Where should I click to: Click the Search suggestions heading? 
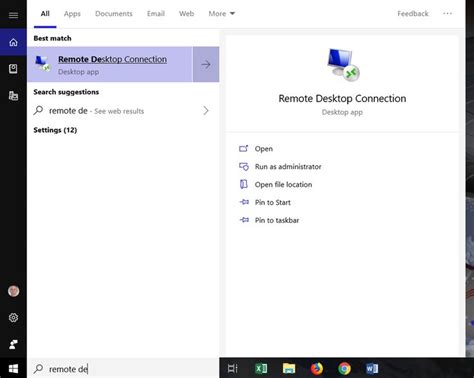point(66,92)
